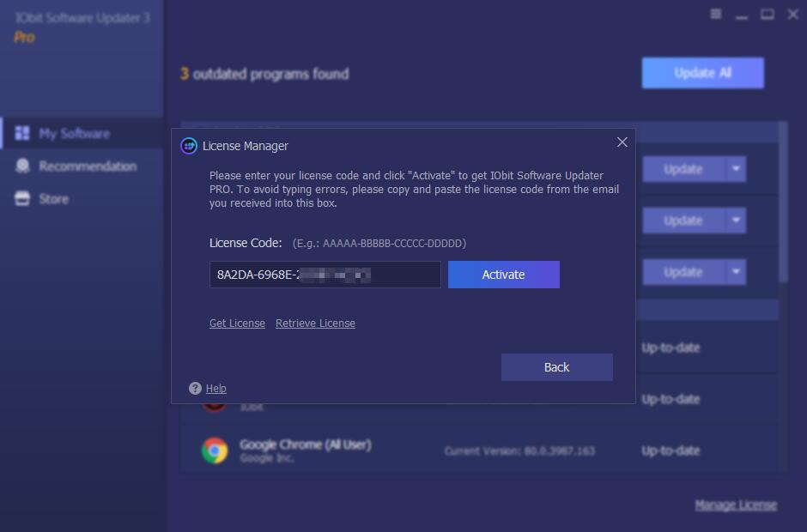Open the Recommendation tab
807x532 pixels.
point(82,166)
